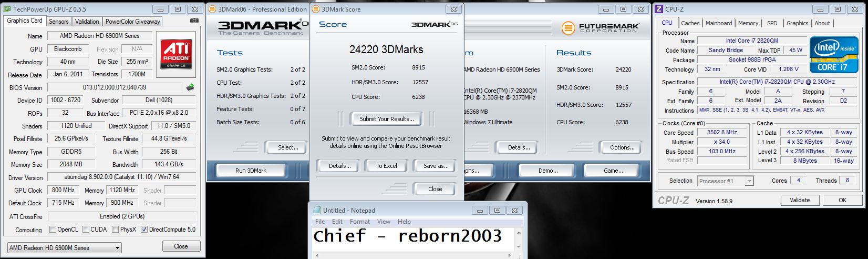868x259 pixels.
Task: Toggle the DirectCompute 5.0 checkbox
Action: point(144,230)
